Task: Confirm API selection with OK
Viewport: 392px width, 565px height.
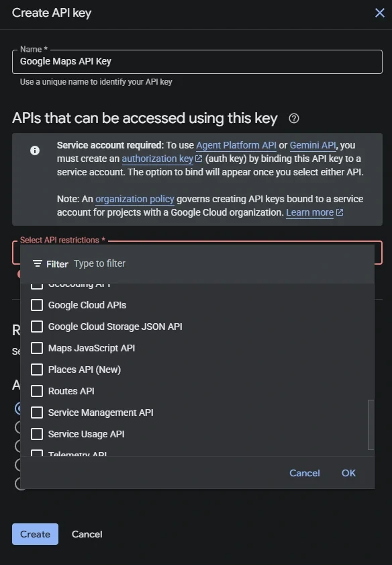Action: point(348,473)
